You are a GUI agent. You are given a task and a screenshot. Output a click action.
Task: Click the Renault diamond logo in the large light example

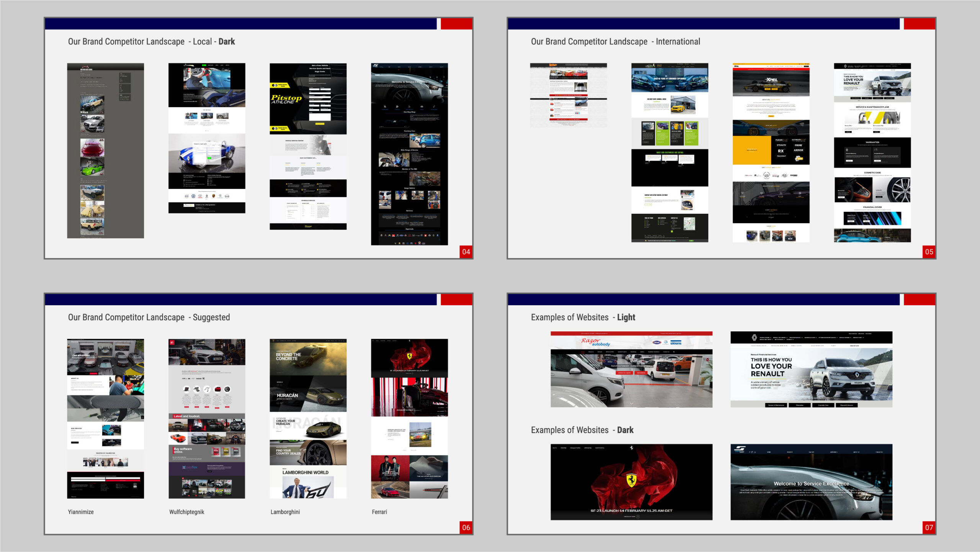click(754, 337)
